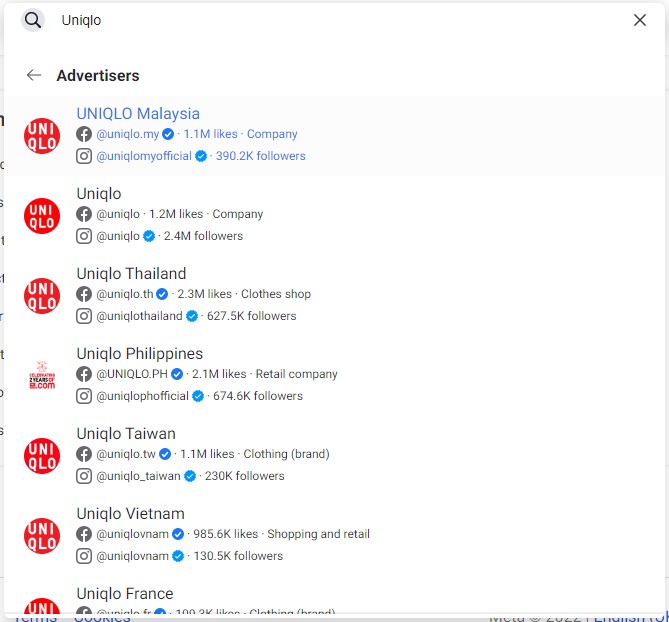
Task: Open Uniqlo Vietnam advertiser result
Action: coord(334,535)
